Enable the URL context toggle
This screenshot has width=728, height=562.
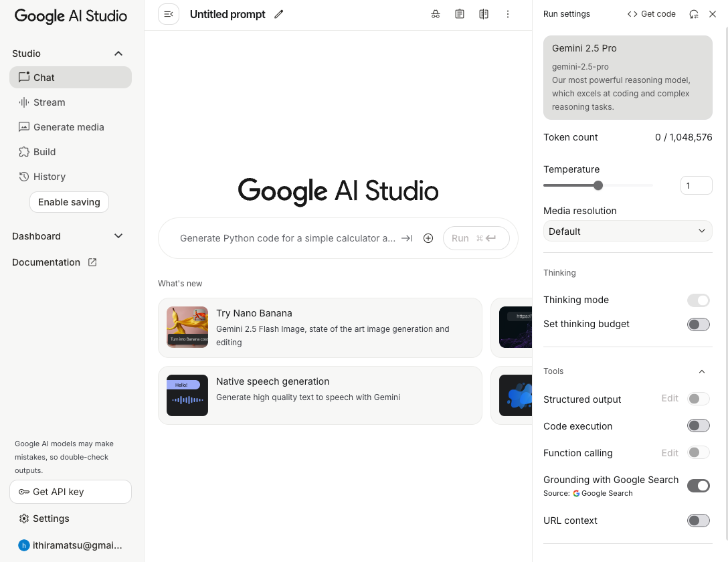(698, 521)
